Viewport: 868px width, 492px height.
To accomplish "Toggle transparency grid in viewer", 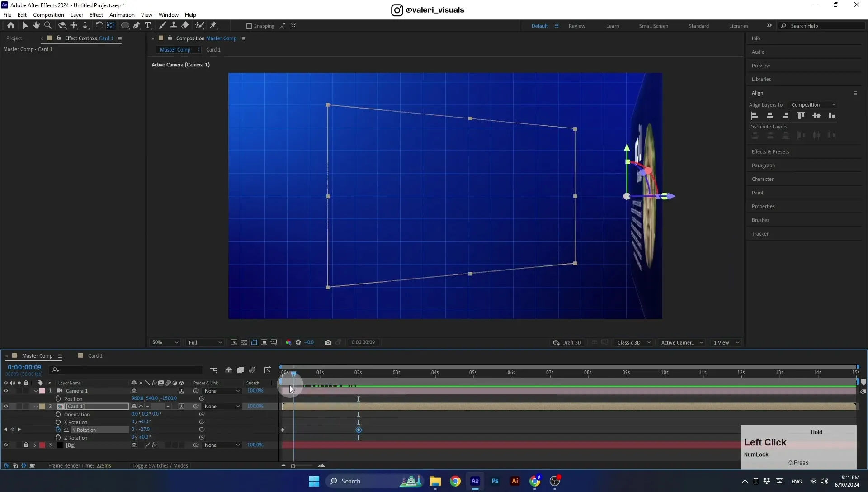I will (244, 342).
